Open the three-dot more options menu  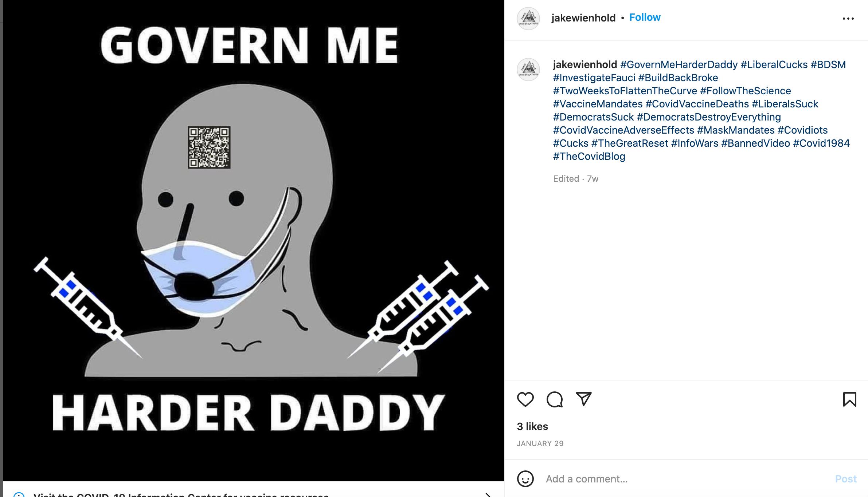pos(848,19)
